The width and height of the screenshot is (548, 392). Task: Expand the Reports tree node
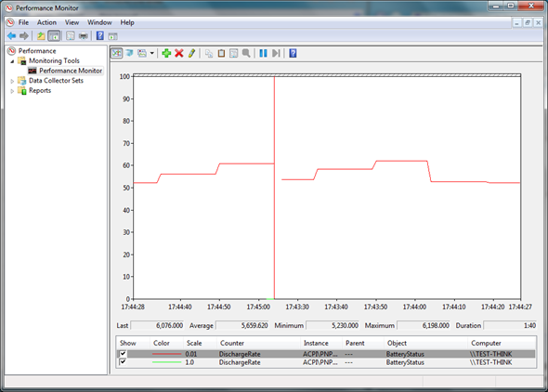[12, 91]
